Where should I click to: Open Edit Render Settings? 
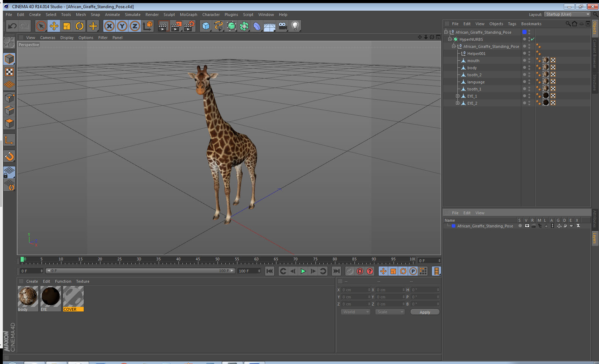[x=189, y=26]
